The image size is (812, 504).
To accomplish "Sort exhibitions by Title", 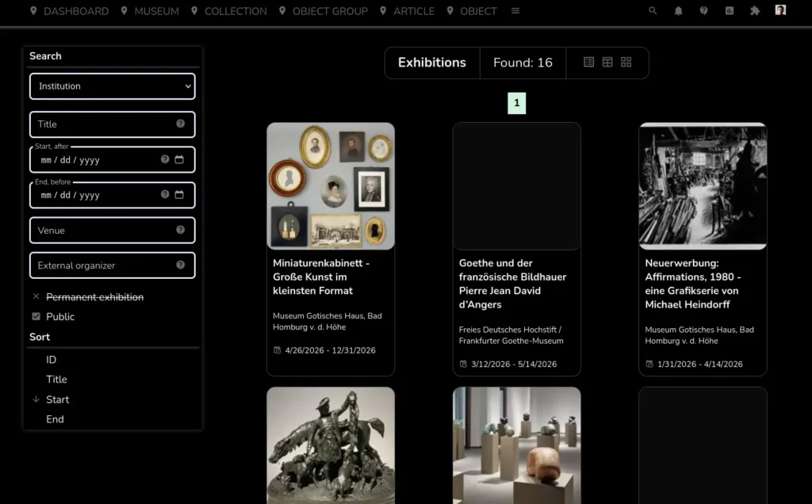I will pos(56,380).
